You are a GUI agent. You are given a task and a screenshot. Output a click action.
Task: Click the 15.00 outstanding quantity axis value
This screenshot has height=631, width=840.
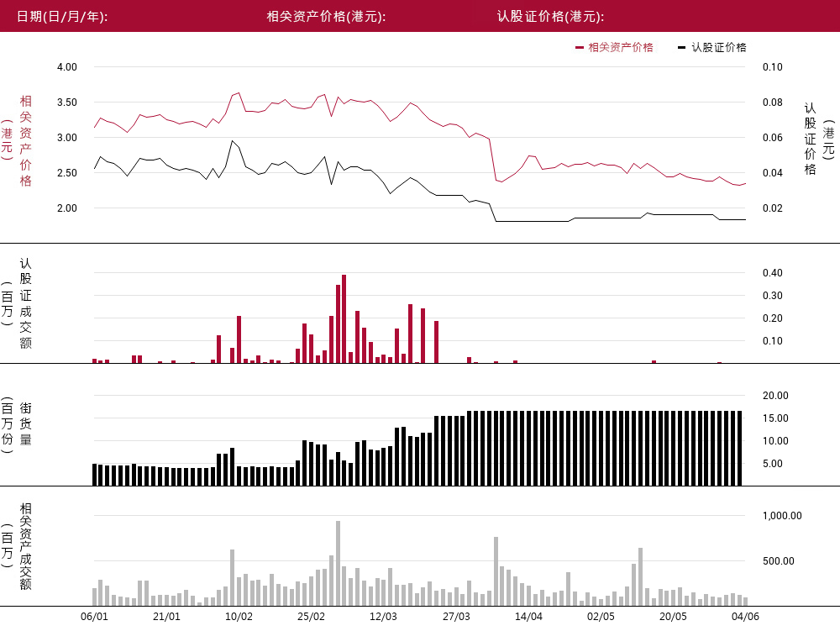click(775, 418)
